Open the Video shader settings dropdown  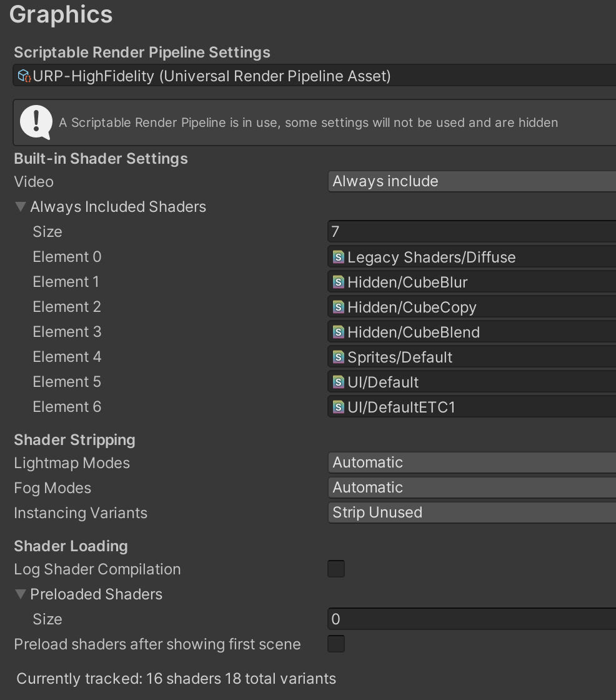click(x=472, y=181)
